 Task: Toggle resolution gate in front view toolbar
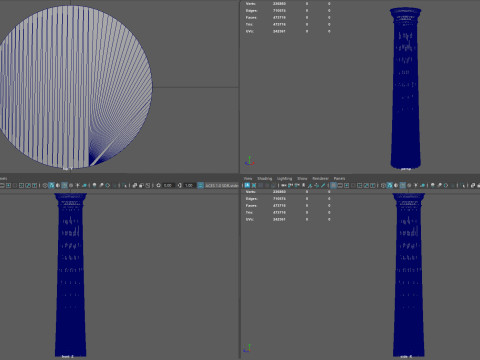[8, 185]
